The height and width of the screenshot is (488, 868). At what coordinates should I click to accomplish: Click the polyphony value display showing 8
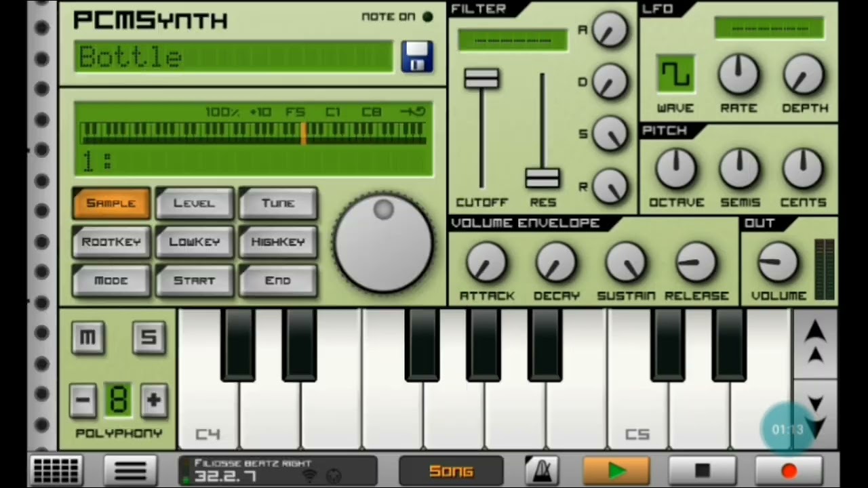coord(119,400)
